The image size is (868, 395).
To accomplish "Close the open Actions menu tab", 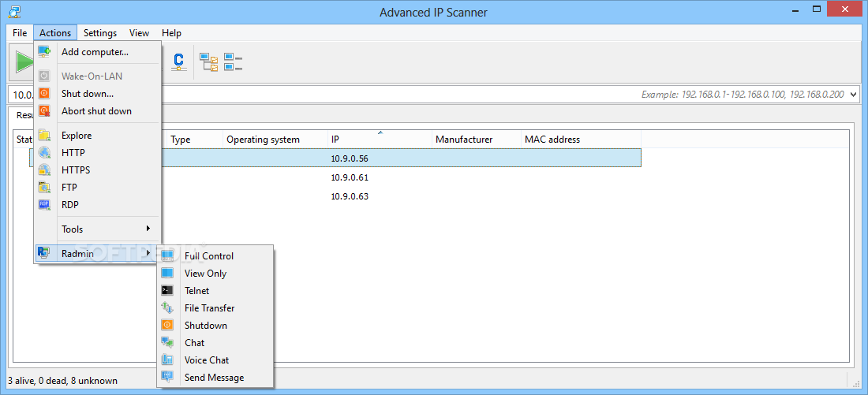I will (x=55, y=33).
